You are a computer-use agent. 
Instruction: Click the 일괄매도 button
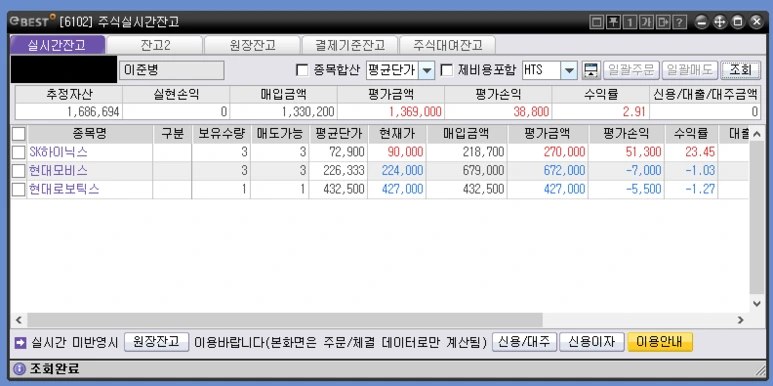click(690, 70)
